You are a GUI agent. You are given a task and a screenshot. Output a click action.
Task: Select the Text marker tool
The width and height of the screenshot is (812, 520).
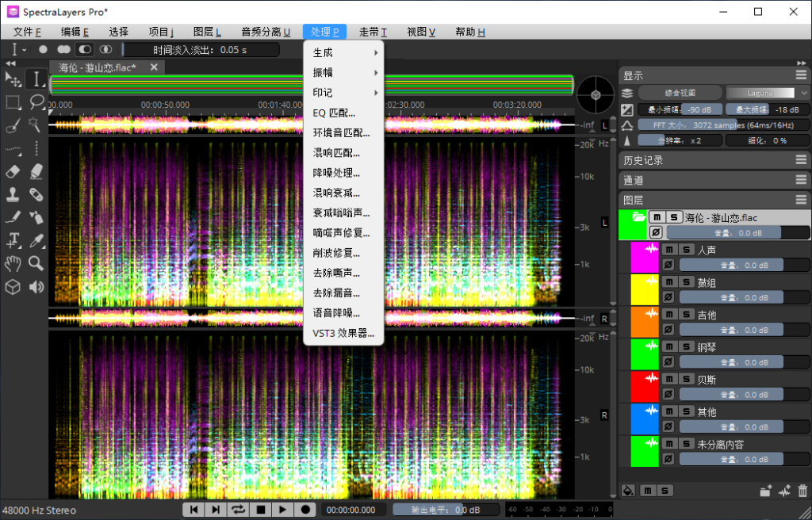[x=13, y=240]
